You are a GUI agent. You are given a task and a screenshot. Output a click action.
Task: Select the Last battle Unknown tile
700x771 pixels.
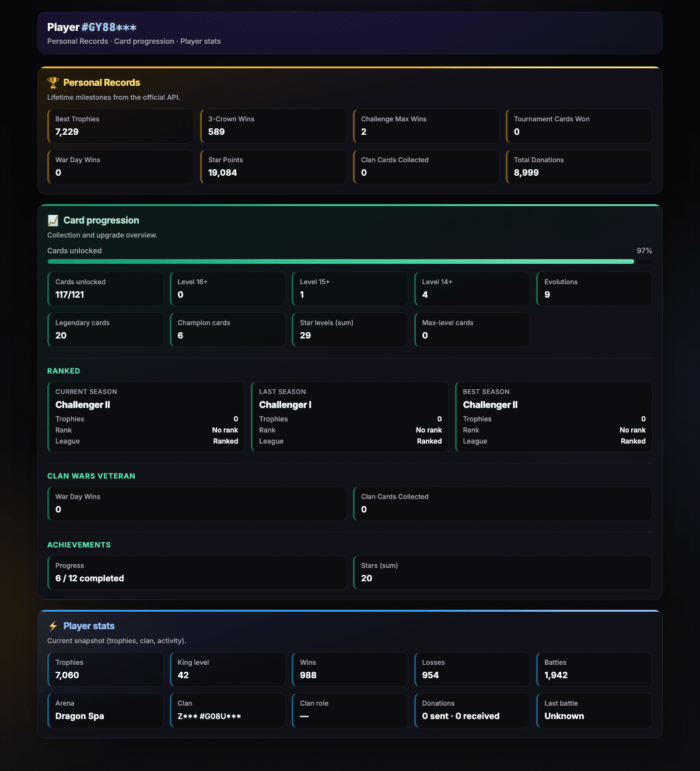594,710
